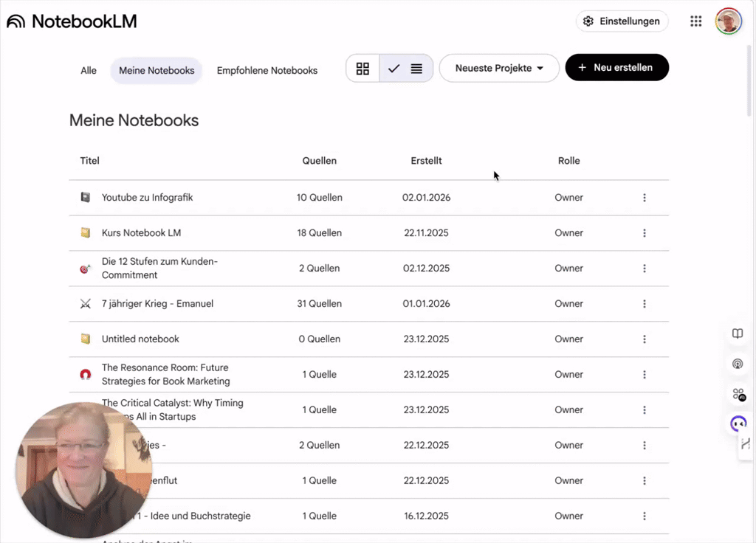Open more options for The Resonance Room
This screenshot has height=543, width=756.
pos(644,374)
